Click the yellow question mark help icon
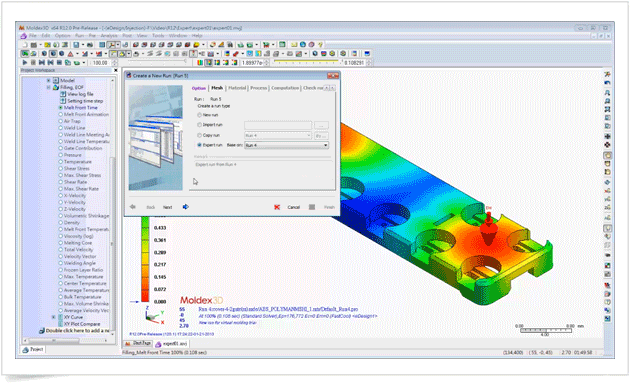This screenshot has height=386, width=642. pyautogui.click(x=320, y=45)
